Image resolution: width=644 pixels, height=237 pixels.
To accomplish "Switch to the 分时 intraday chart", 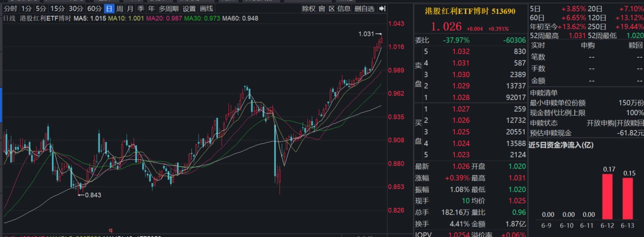I will pos(11,9).
